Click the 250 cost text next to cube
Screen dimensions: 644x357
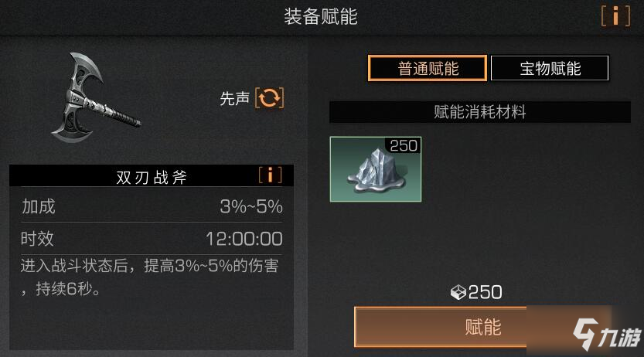485,293
